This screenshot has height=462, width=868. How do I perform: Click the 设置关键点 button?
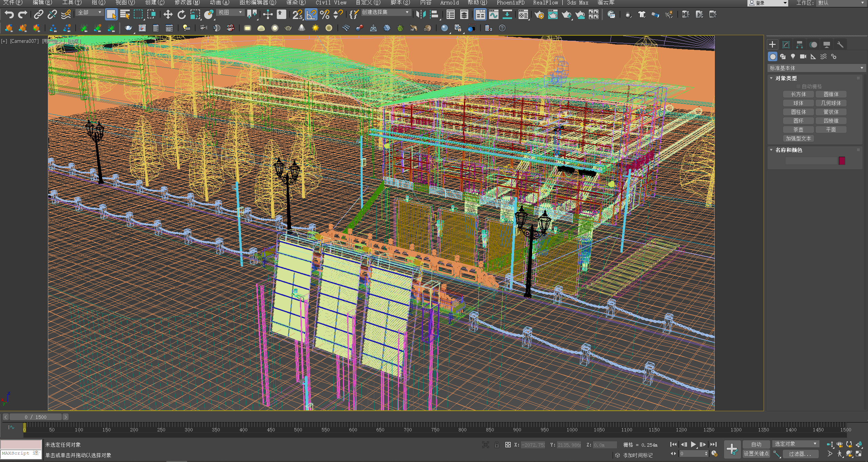pos(756,454)
